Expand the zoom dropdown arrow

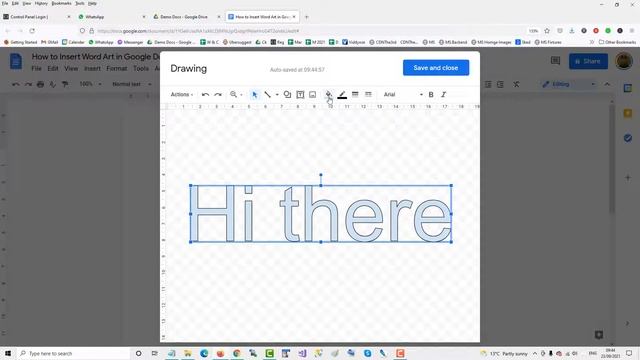tap(241, 95)
